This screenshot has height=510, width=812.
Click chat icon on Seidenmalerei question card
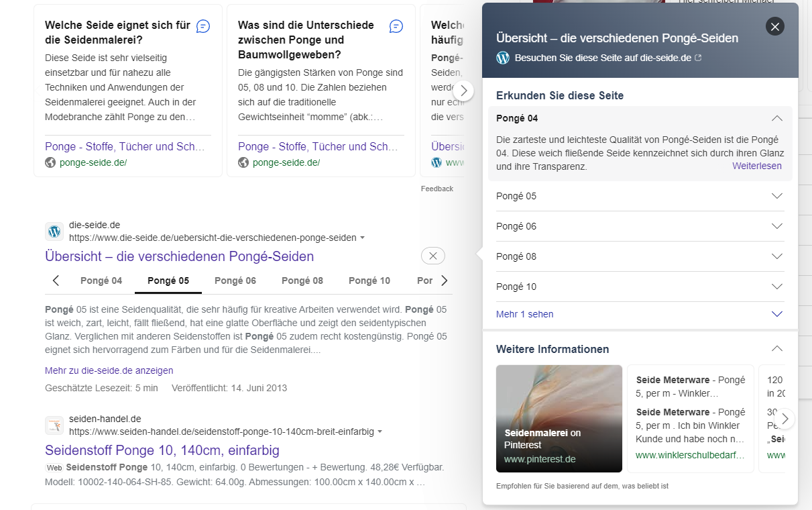tap(203, 26)
